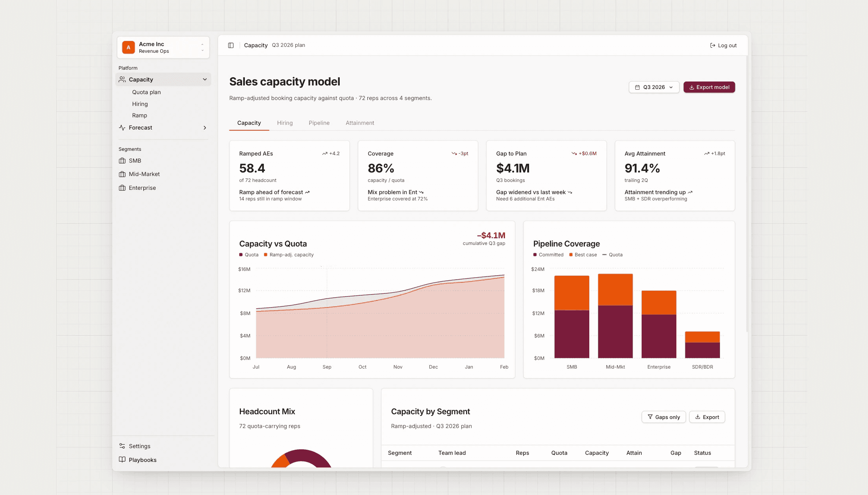Open the Q3 2026 period dropdown
The image size is (868, 495).
click(x=654, y=87)
